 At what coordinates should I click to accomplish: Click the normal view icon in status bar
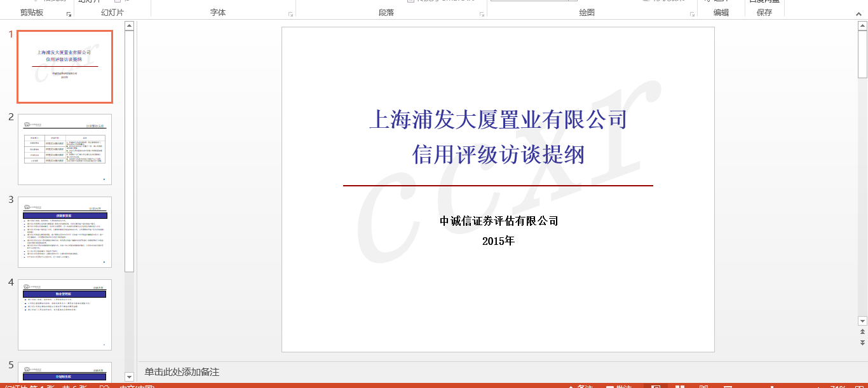point(656,387)
